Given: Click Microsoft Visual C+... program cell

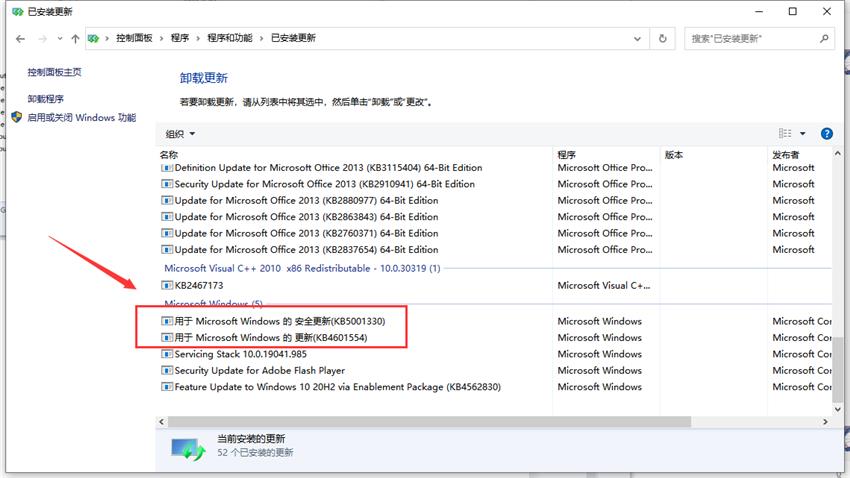Looking at the screenshot, I should click(x=604, y=286).
